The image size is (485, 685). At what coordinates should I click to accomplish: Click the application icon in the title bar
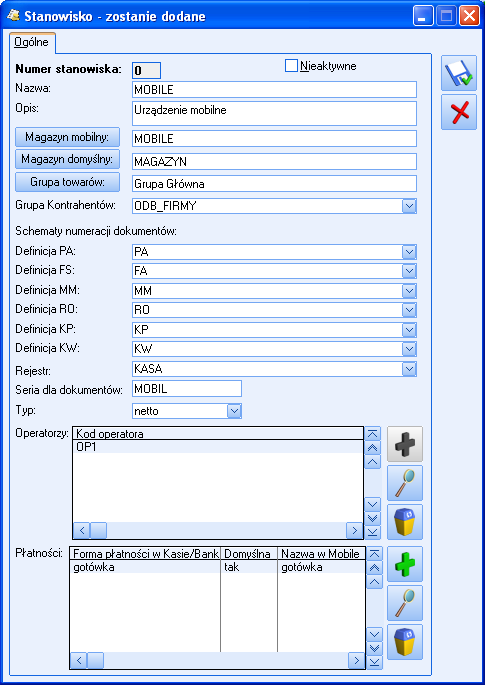pyautogui.click(x=13, y=16)
